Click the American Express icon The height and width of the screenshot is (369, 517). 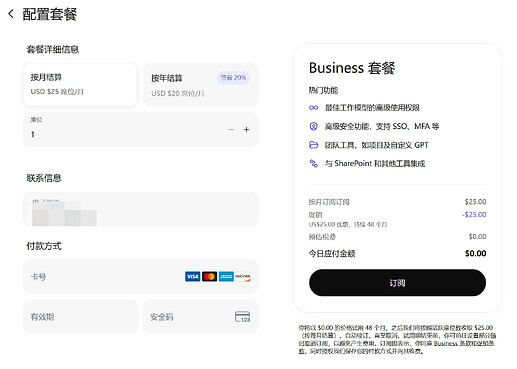pos(226,277)
